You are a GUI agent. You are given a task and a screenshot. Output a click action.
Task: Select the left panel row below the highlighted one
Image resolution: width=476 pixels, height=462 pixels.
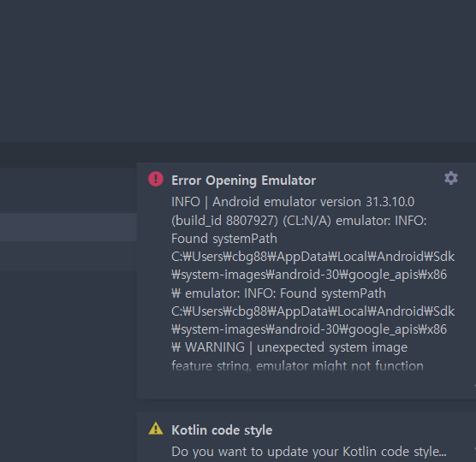[x=68, y=256]
